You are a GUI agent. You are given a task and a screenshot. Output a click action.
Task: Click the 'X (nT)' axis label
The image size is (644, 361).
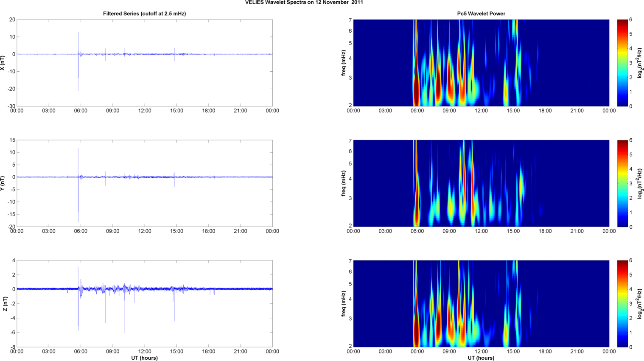coord(3,63)
